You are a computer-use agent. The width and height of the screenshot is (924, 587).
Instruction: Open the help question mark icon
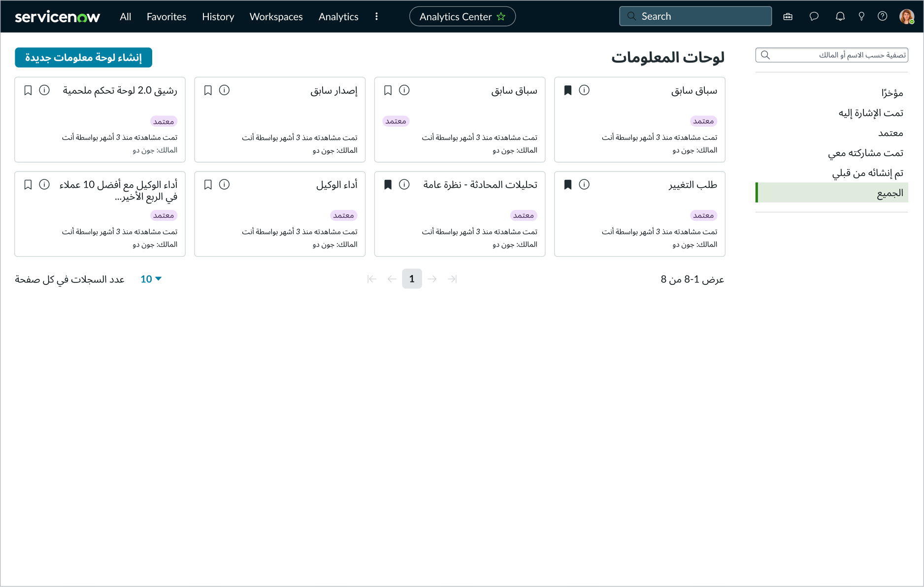[x=882, y=16]
